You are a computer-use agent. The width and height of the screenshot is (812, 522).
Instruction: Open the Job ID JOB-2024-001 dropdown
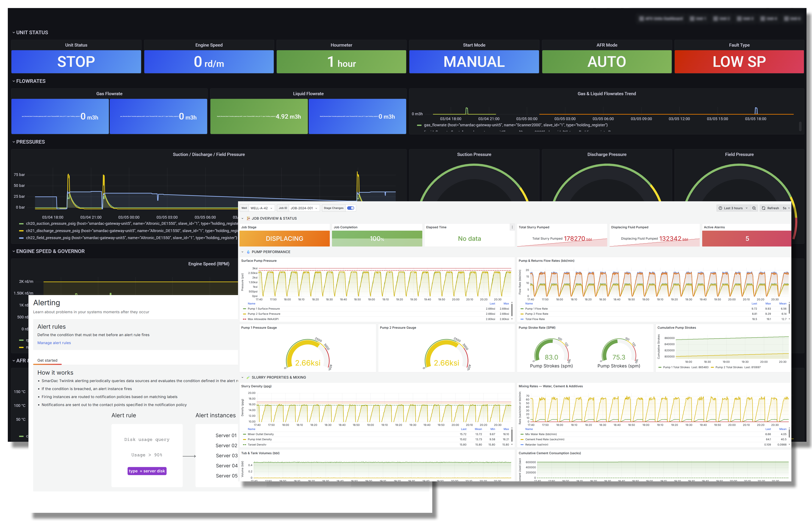click(304, 208)
